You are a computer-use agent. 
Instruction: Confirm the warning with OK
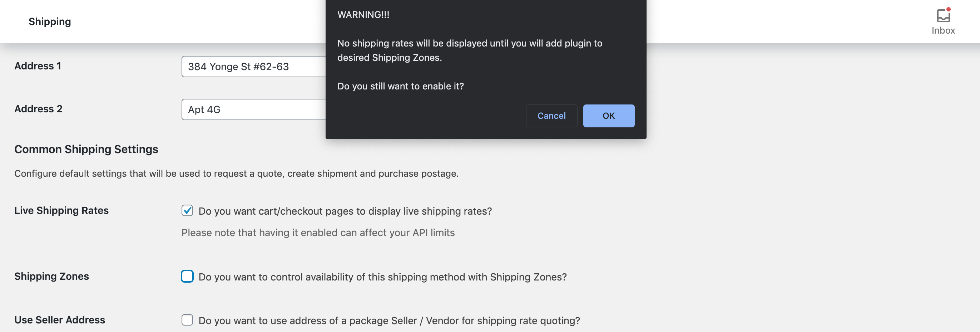pos(608,116)
